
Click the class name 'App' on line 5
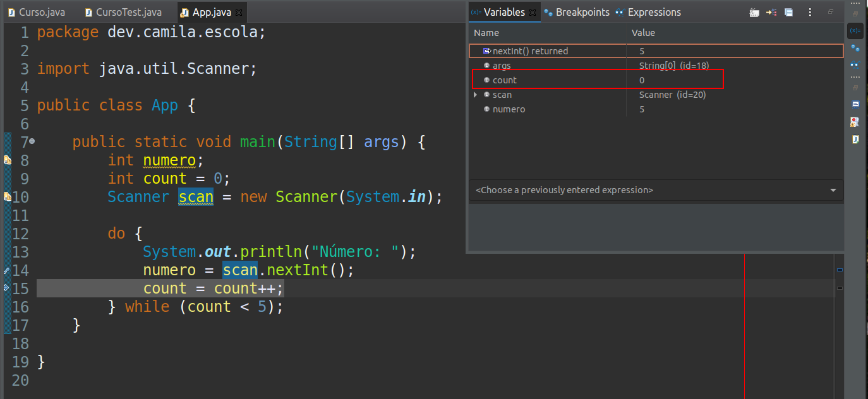165,105
